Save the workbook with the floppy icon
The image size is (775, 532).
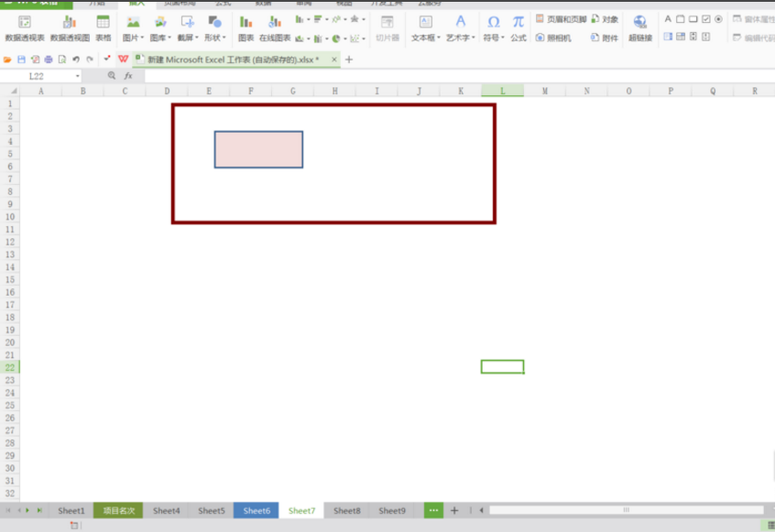[x=21, y=60]
